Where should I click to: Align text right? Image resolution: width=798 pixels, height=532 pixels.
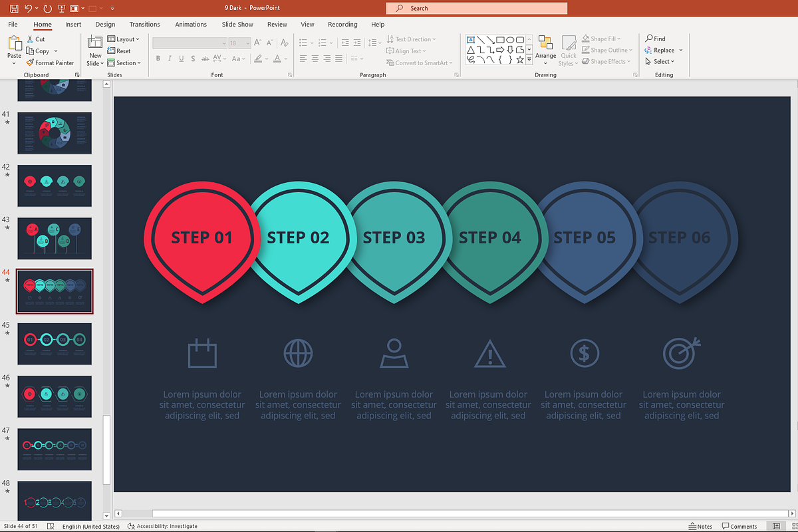point(327,59)
